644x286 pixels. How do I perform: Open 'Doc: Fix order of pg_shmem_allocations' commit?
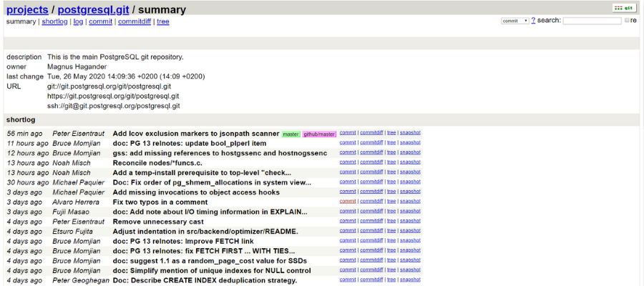(x=212, y=182)
